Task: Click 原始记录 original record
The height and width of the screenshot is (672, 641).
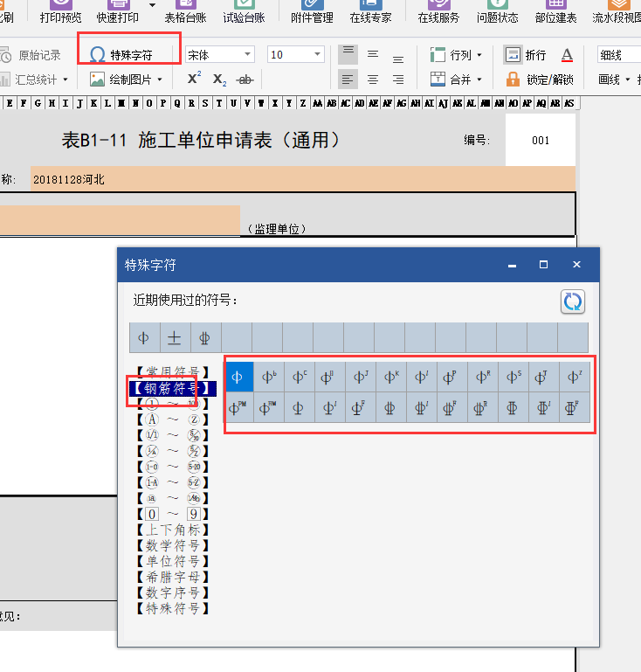Action: (31, 55)
